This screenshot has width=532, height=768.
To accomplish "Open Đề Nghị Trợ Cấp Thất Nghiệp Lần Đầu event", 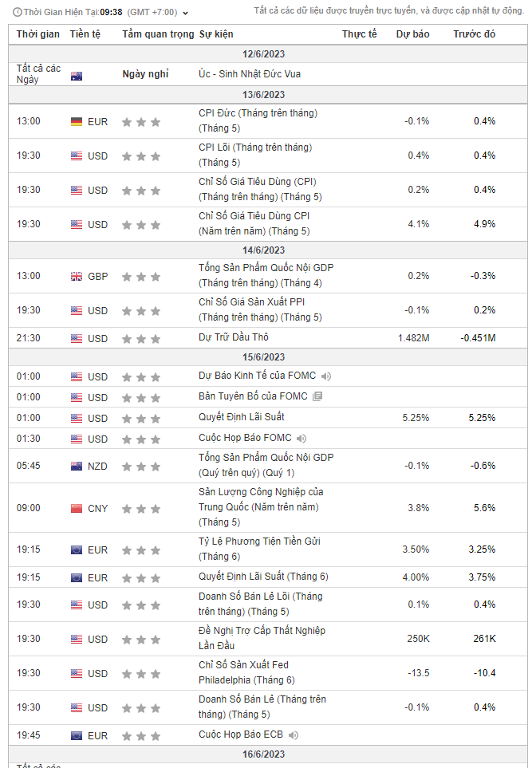I will [x=262, y=638].
